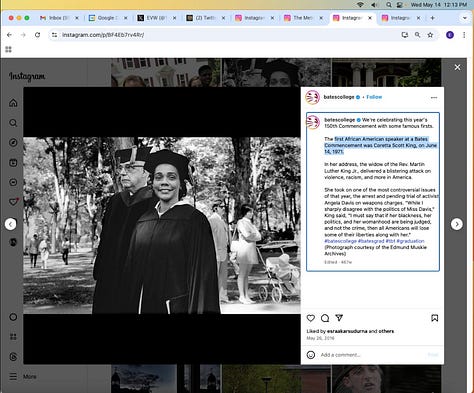The image size is (474, 393).
Task: Open Chrome zoom magnifier icon in address bar
Action: [417, 35]
